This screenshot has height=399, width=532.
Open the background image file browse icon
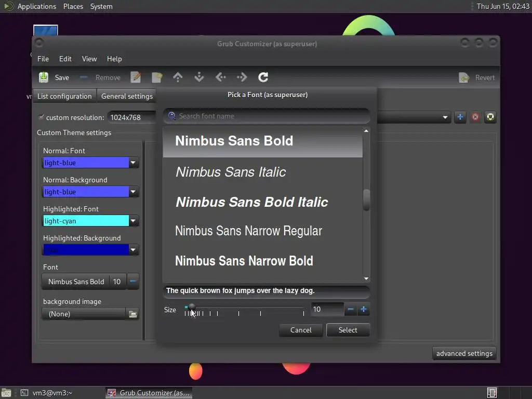132,314
